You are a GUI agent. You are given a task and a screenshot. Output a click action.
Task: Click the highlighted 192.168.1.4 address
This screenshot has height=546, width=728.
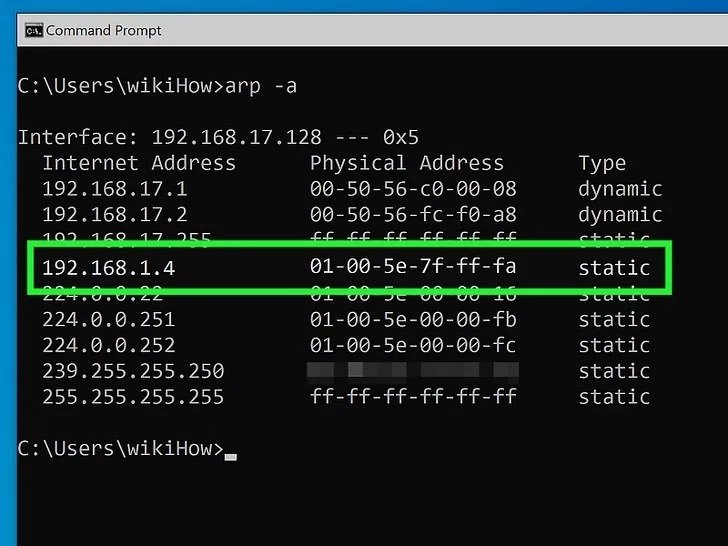(x=109, y=268)
